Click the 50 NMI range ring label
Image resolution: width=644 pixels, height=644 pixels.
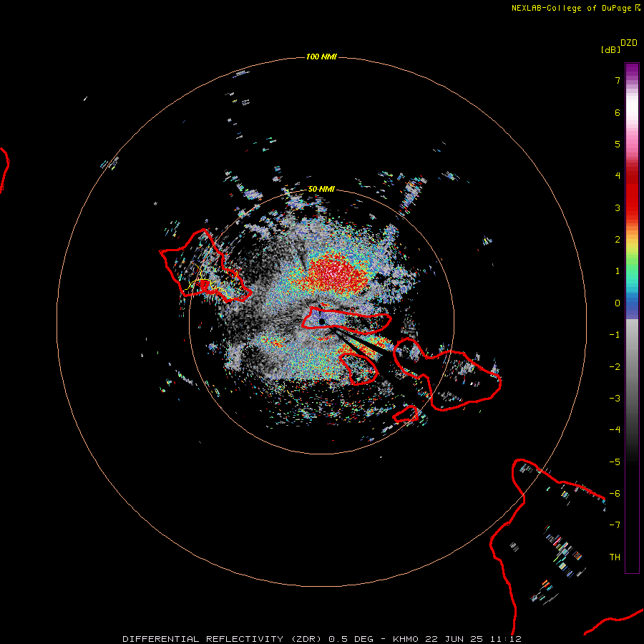pyautogui.click(x=321, y=189)
